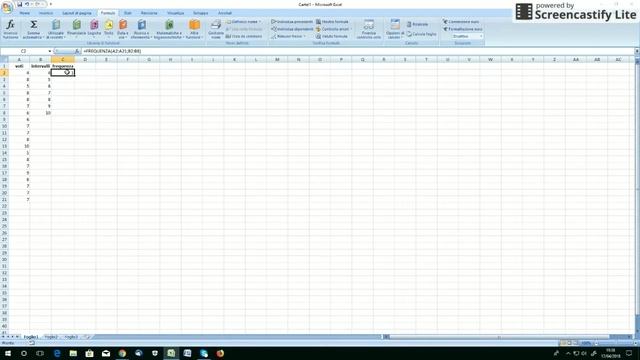Open Data e ora functions book

click(122, 29)
